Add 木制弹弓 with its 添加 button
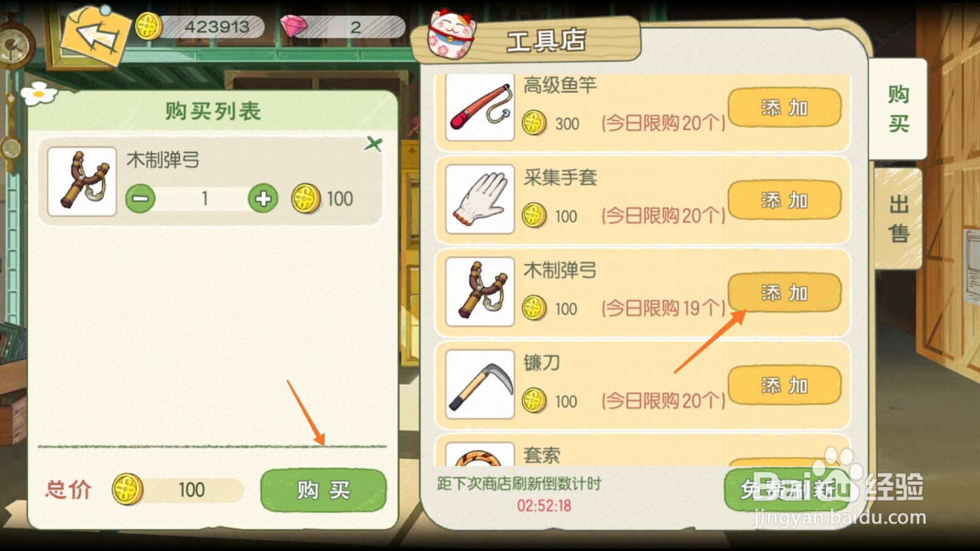Viewport: 980px width, 551px height. pos(785,293)
